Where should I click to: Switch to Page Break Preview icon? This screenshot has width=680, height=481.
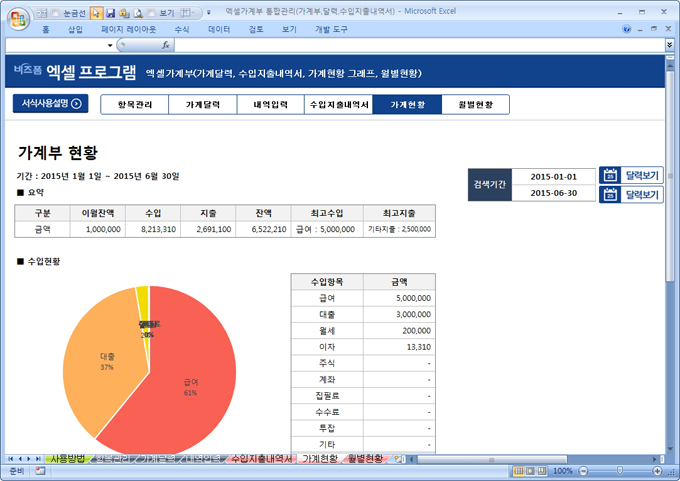pyautogui.click(x=542, y=471)
